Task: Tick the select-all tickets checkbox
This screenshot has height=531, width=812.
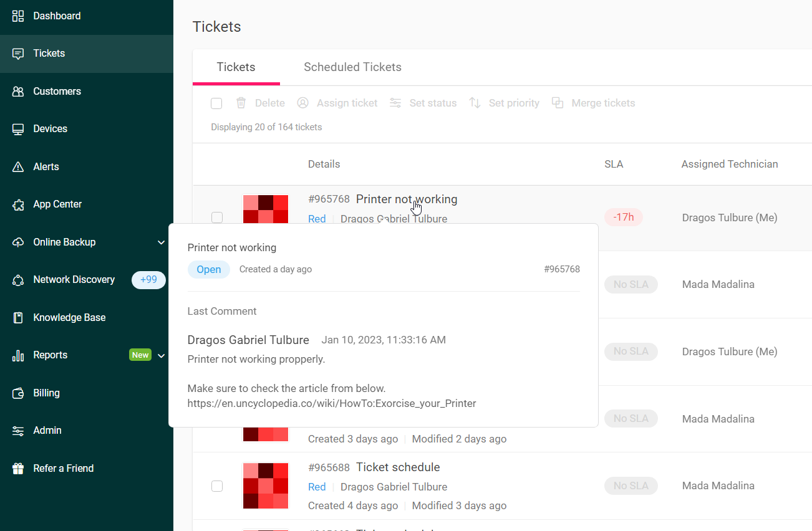Action: point(216,103)
